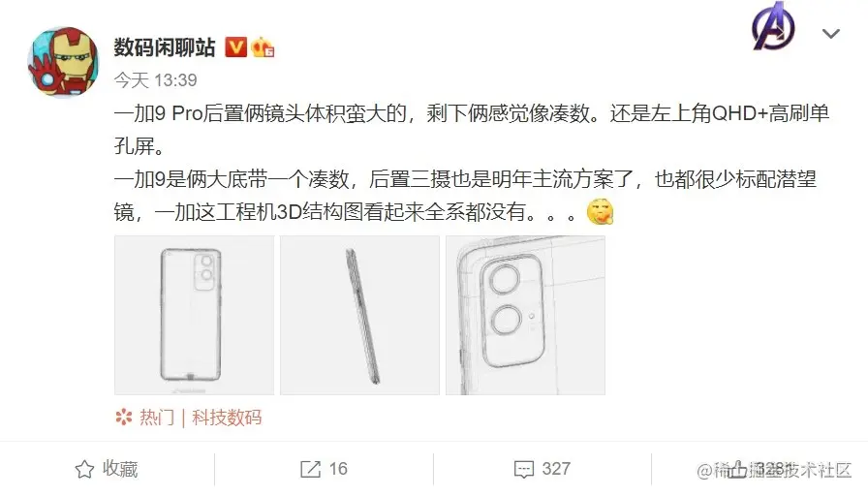The image size is (868, 496).
Task: Click the repost share icon
Action: coord(310,470)
